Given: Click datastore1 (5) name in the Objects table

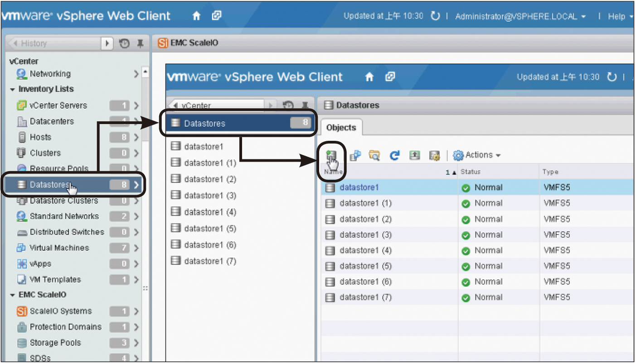Looking at the screenshot, I should [365, 266].
